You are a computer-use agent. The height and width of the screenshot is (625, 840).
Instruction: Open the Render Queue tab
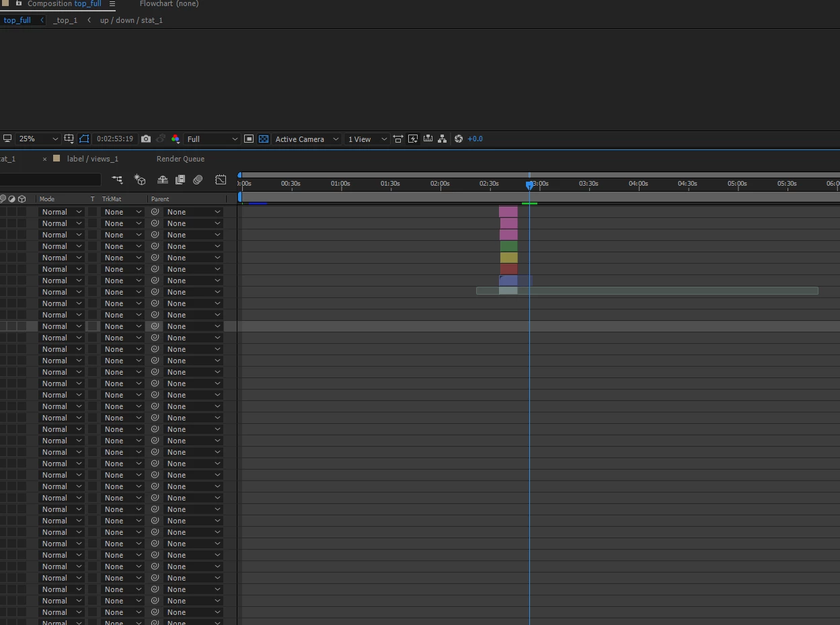pyautogui.click(x=180, y=159)
